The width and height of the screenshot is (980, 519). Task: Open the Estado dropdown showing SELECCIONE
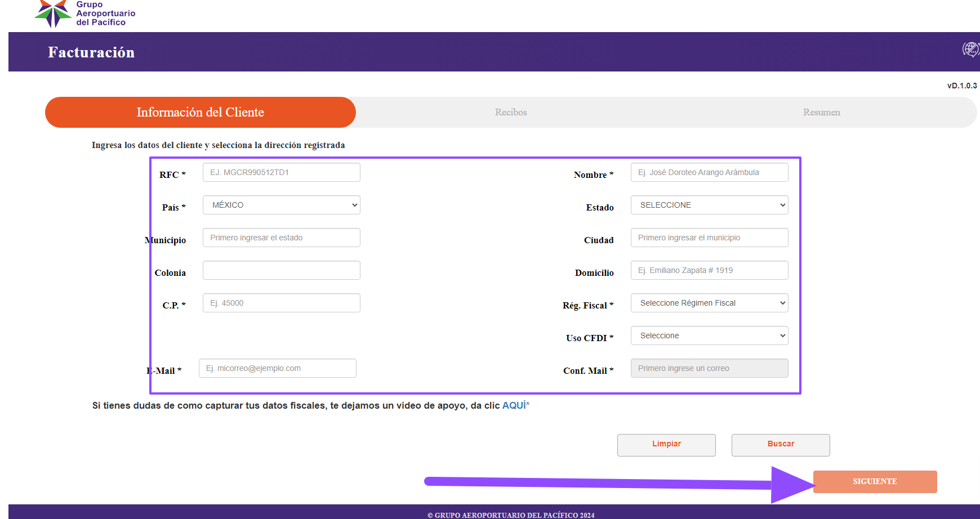pos(709,205)
